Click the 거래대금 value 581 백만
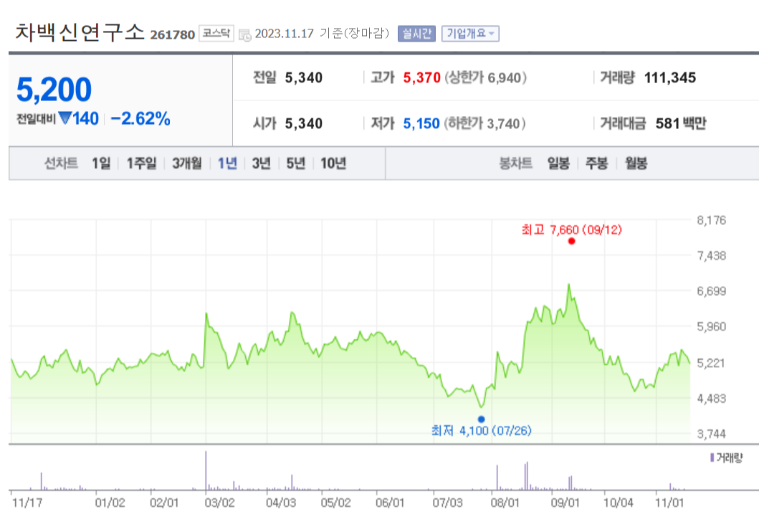Screen dimensions: 759x532 681,123
